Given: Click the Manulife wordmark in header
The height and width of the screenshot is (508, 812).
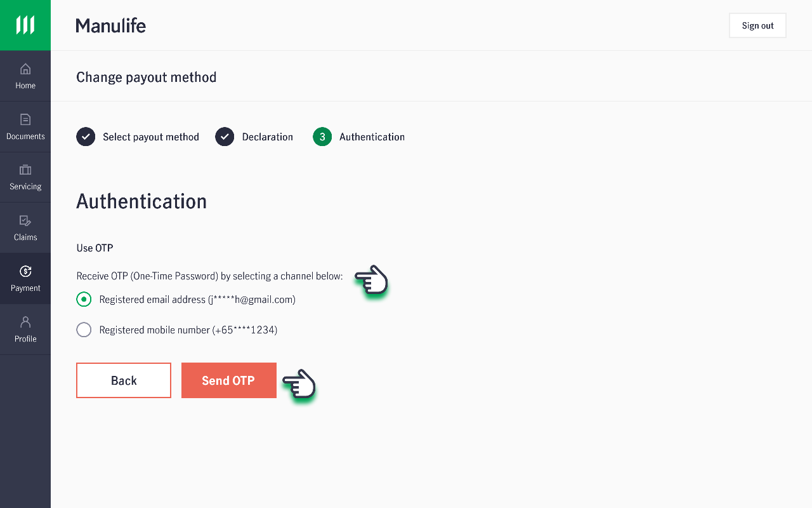Looking at the screenshot, I should (x=111, y=25).
